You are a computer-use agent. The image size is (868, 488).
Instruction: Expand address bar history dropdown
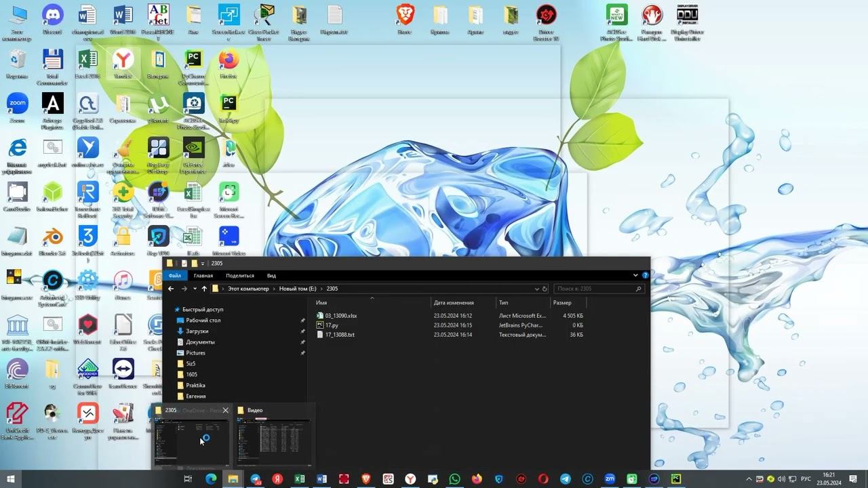point(536,289)
